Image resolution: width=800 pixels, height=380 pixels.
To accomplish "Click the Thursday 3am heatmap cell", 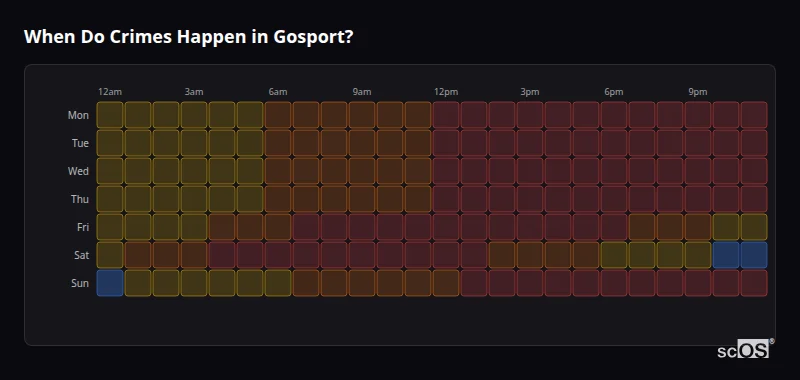I will [194, 199].
